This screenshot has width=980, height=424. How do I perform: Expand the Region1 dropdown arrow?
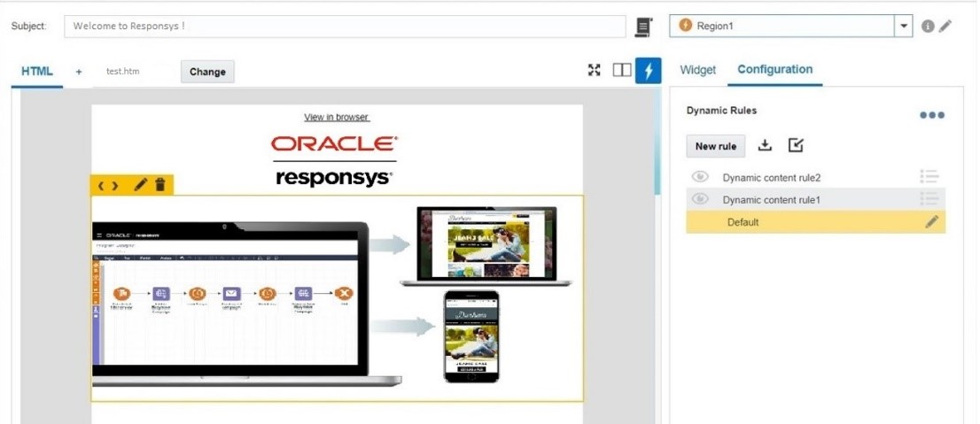point(904,27)
